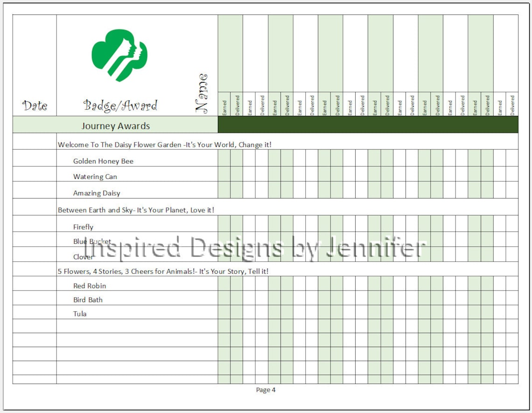Click the dark green bar beside Journey Awards

coord(369,125)
